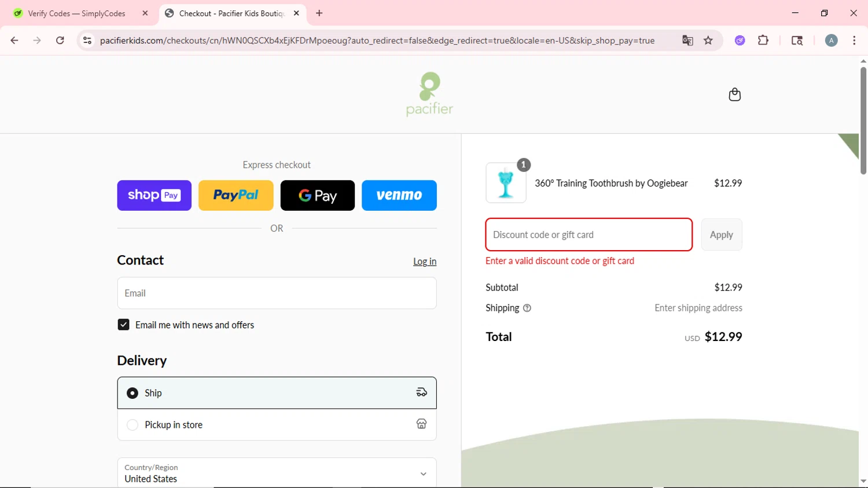Click Enter shipping address text
Screen dimensions: 868x488
698,308
